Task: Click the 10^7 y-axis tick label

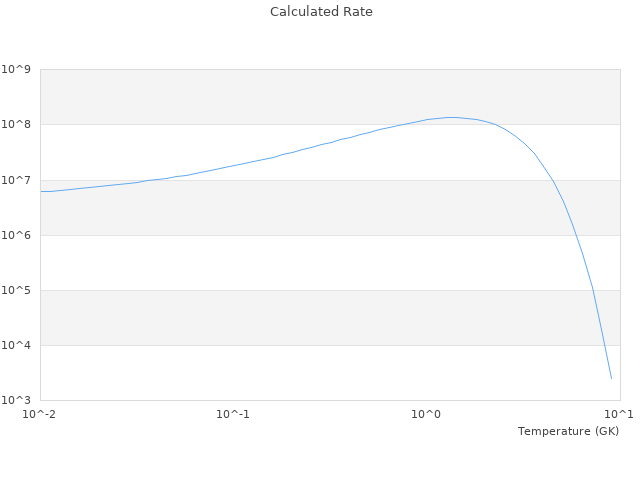Action: pyautogui.click(x=17, y=180)
